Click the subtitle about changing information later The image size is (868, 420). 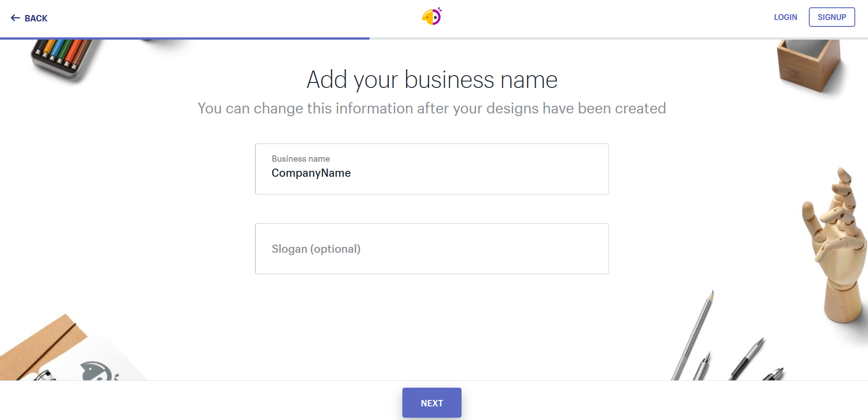pos(431,108)
